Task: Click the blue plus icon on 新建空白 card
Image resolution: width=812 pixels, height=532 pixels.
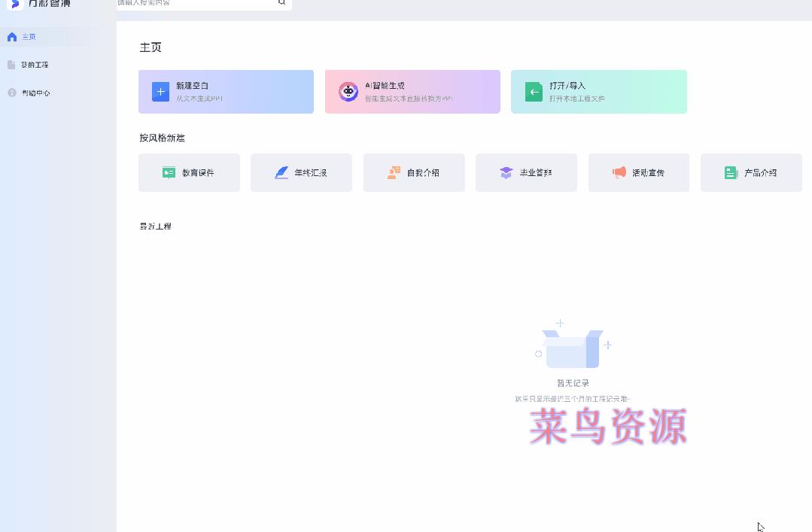Action: tap(160, 91)
